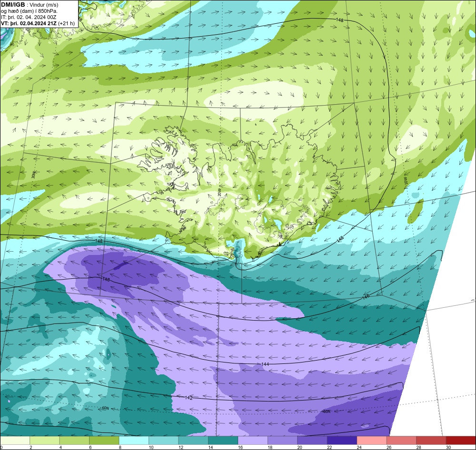Screen dimensions: 476x450
Task: Click the 'DMI/IGB' title text
Action: [x=13, y=5]
